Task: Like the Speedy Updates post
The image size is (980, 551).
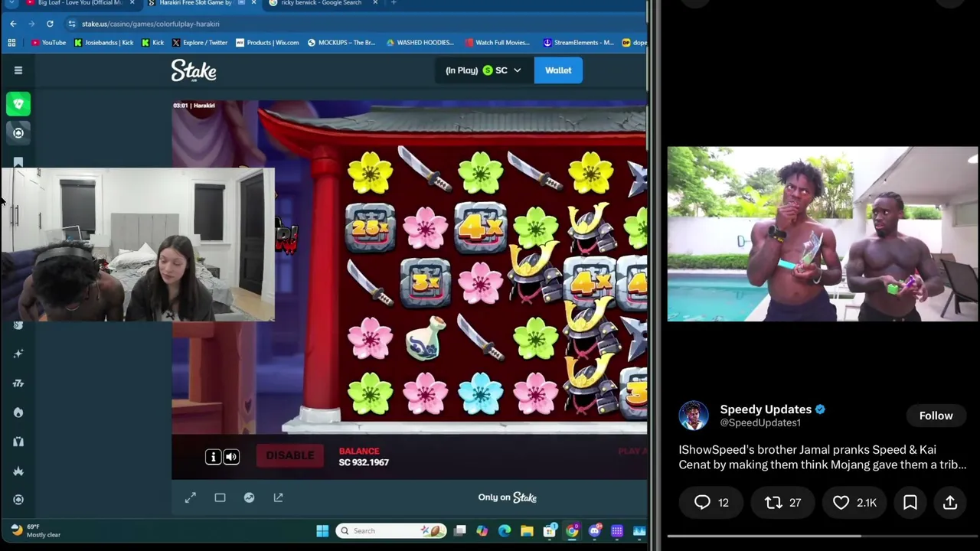Action: 854,503
